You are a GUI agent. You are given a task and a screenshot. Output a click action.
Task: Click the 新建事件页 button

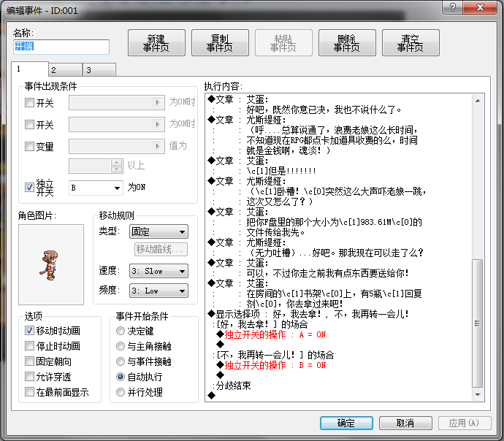156,43
